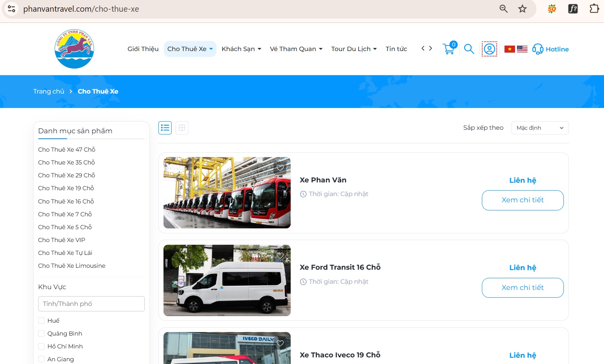Image resolution: width=604 pixels, height=364 pixels.
Task: Expand the Tour Du Lịch dropdown
Action: pyautogui.click(x=354, y=49)
